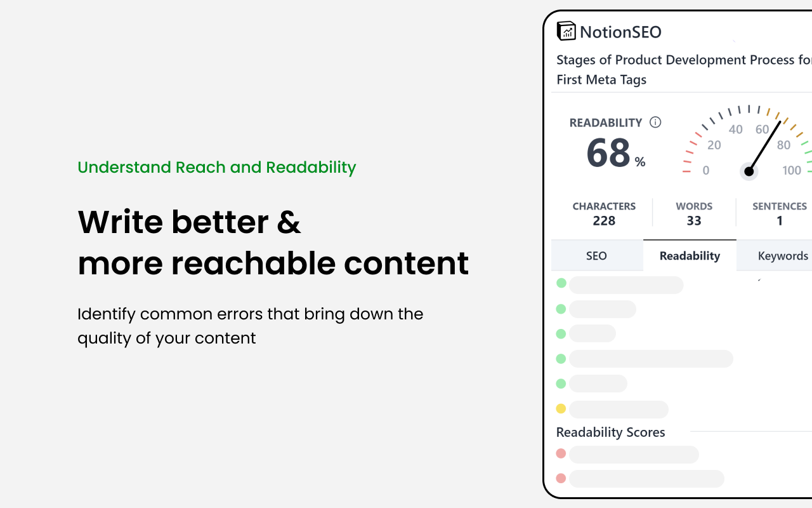Switch to the SEO tab
Image resolution: width=812 pixels, height=508 pixels.
(596, 255)
